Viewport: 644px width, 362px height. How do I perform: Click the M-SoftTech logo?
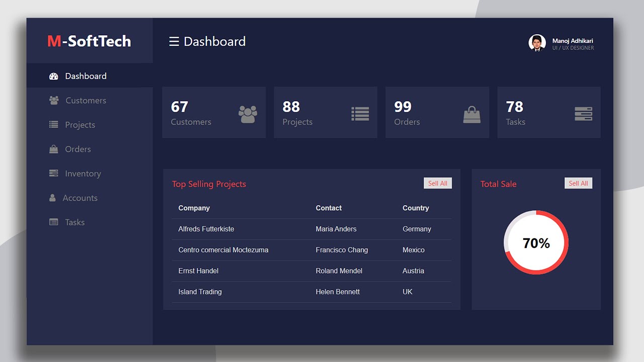(89, 41)
